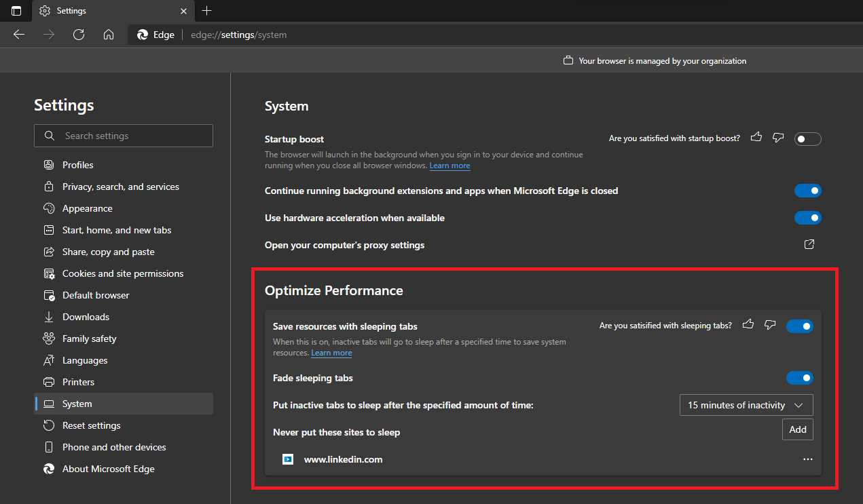Click the Search settings field

(x=123, y=135)
